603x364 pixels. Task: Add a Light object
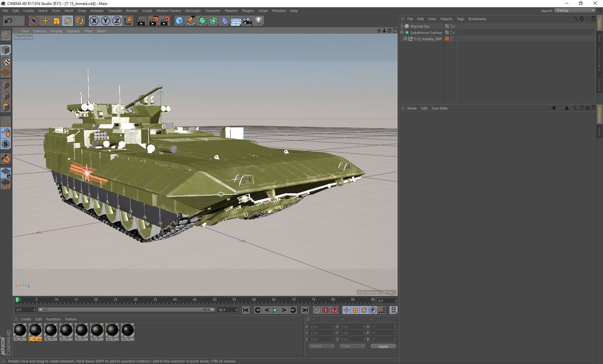(x=259, y=21)
